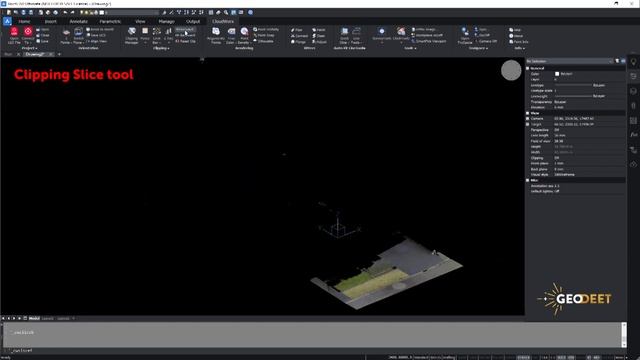The image size is (640, 360).
Task: Collapse the General properties section
Action: (x=528, y=68)
